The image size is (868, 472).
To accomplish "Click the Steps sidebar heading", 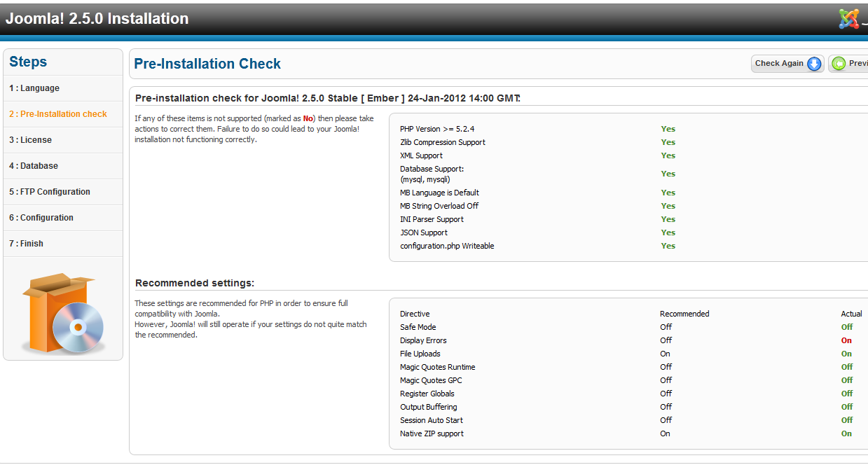I will coord(28,62).
